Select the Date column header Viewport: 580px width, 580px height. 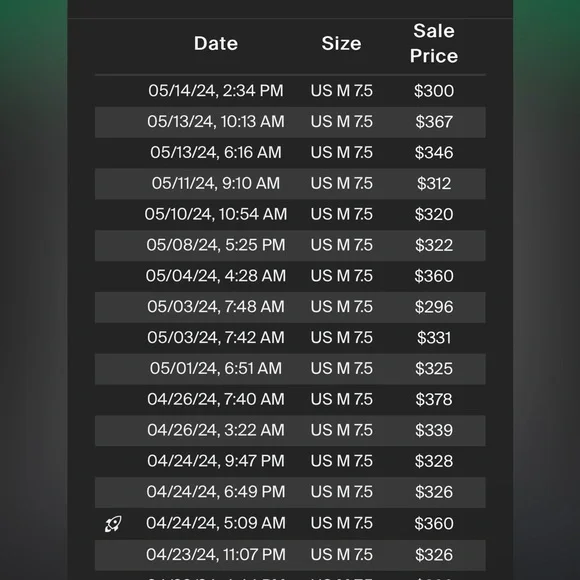coord(216,43)
